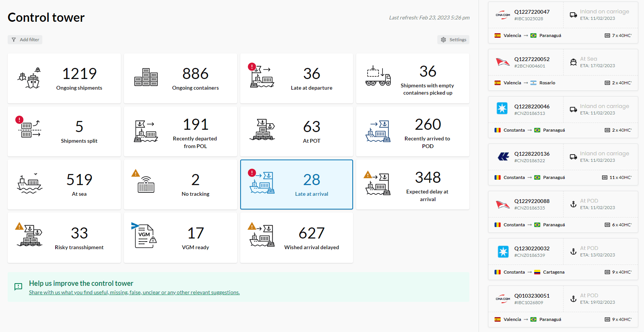This screenshot has width=644, height=332.
Task: Click the Shipments split icon
Action: pos(29,129)
